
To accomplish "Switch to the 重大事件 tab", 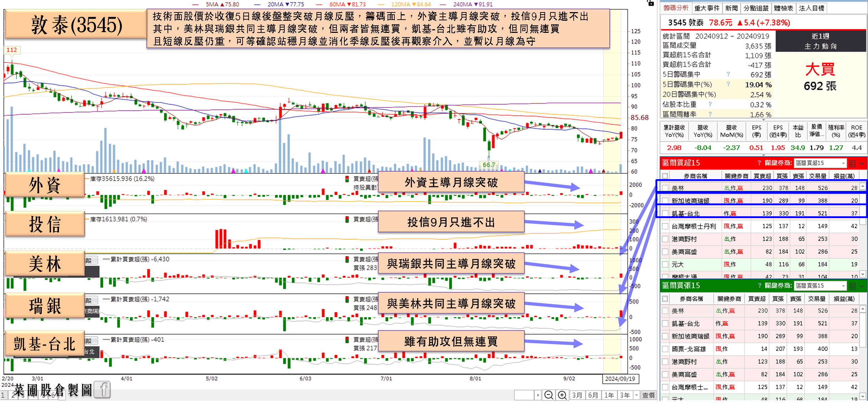I will (707, 8).
